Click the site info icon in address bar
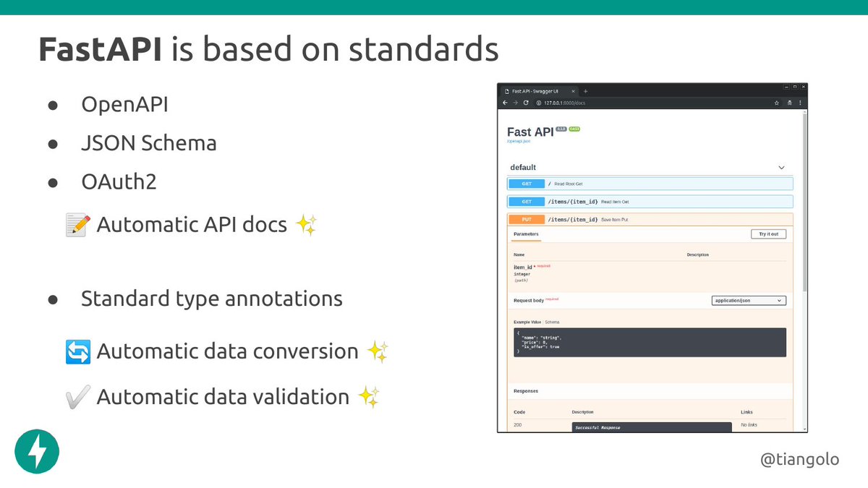The image size is (868, 488). click(x=537, y=103)
